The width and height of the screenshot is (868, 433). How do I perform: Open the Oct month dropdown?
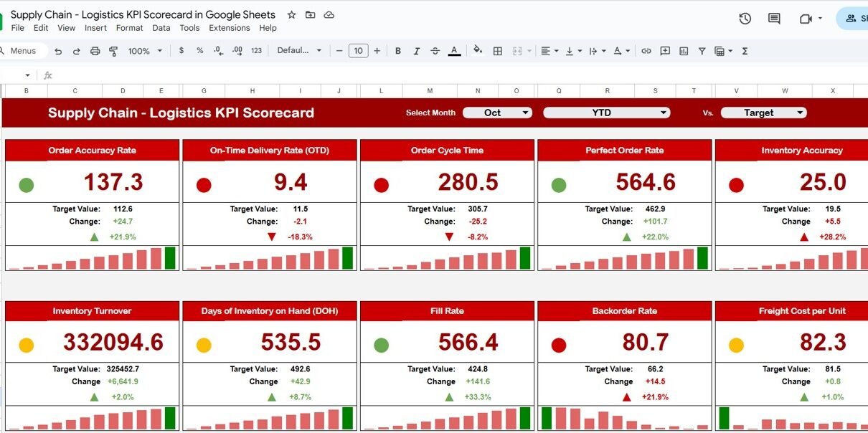coord(497,113)
